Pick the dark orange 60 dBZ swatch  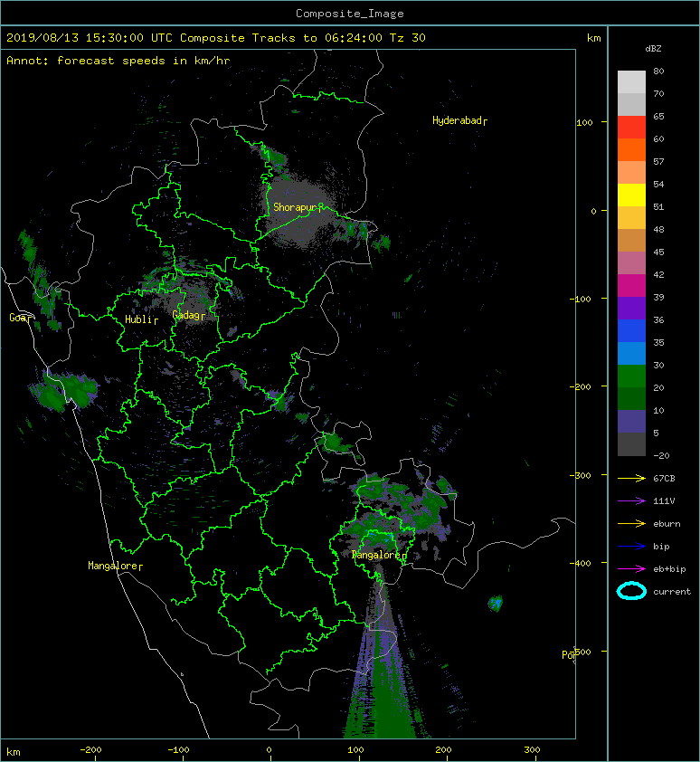[x=631, y=149]
